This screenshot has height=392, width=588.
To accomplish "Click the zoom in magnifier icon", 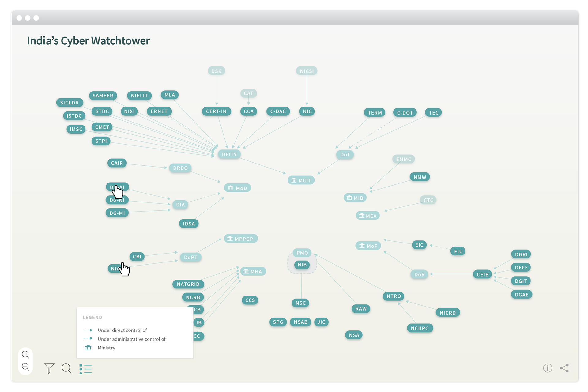I will click(26, 355).
